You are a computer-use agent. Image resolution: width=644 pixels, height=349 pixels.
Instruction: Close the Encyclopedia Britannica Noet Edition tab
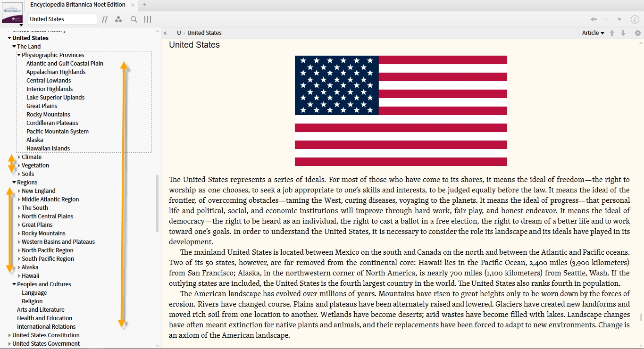(x=133, y=5)
